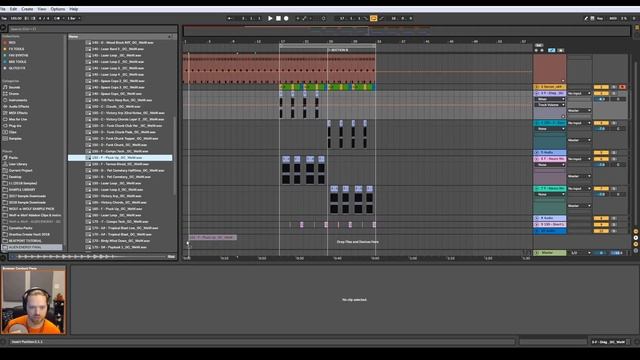The image size is (640, 360).
Task: Select Instruments category in browser
Action: click(x=18, y=100)
